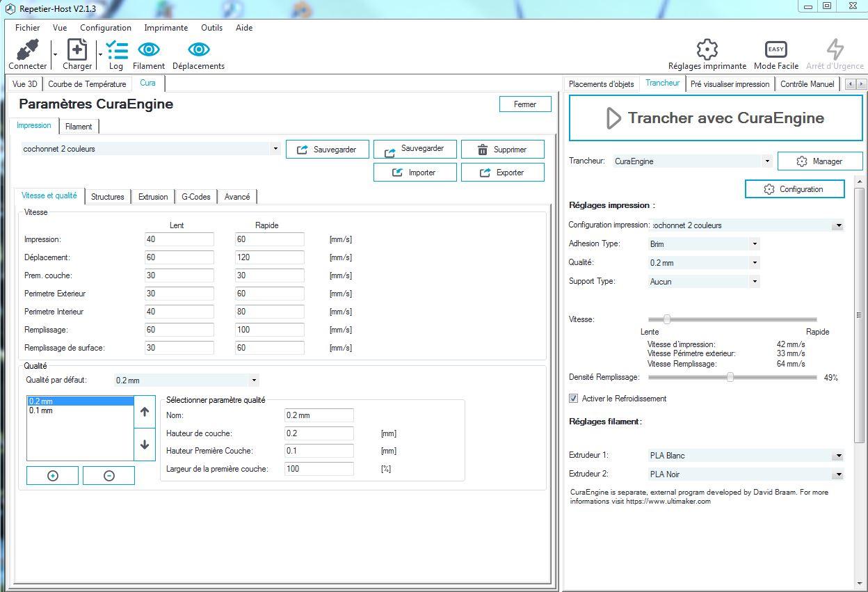Click the Connecter plug icon
Viewport: 868px width, 592px height.
coord(28,50)
